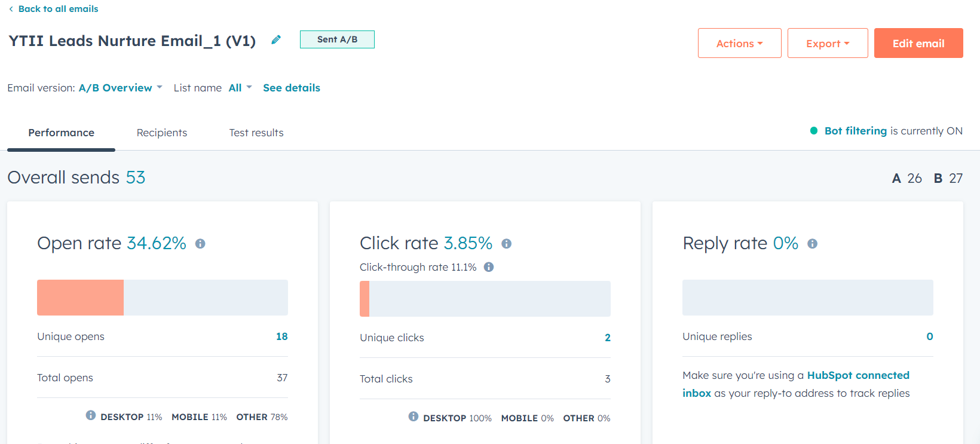Viewport: 980px width, 444px height.
Task: Open the Open rate info tooltip icon
Action: pos(200,244)
